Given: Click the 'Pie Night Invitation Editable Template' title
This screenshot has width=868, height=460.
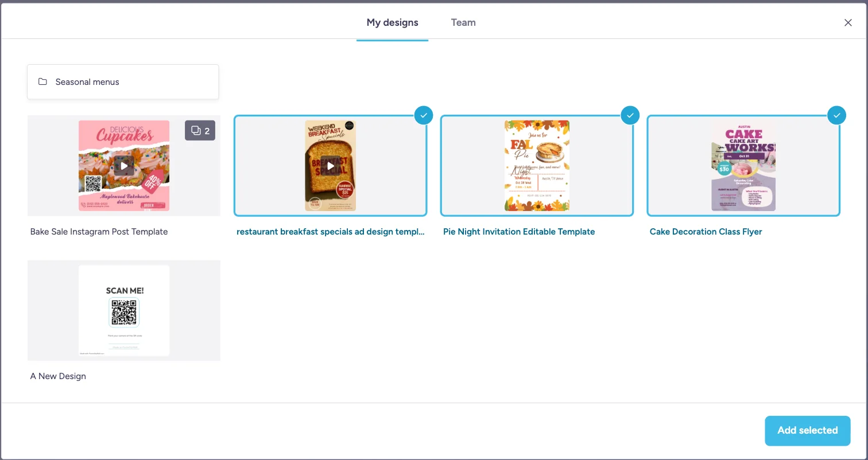Looking at the screenshot, I should [519, 232].
